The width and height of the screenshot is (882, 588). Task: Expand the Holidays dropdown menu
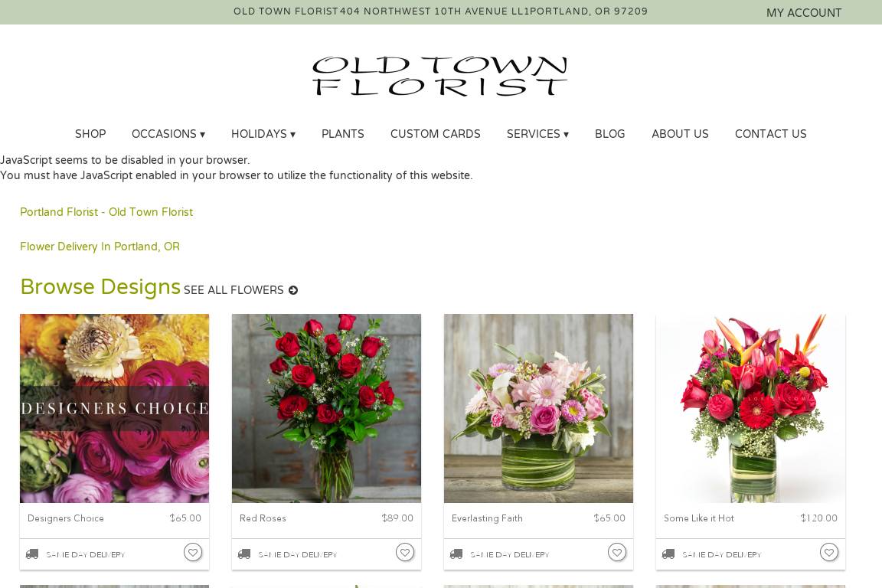(x=263, y=134)
